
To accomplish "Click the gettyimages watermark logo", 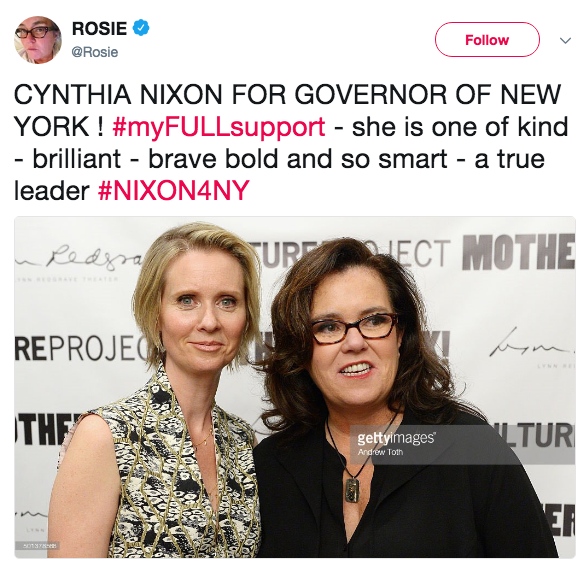I will point(396,438).
